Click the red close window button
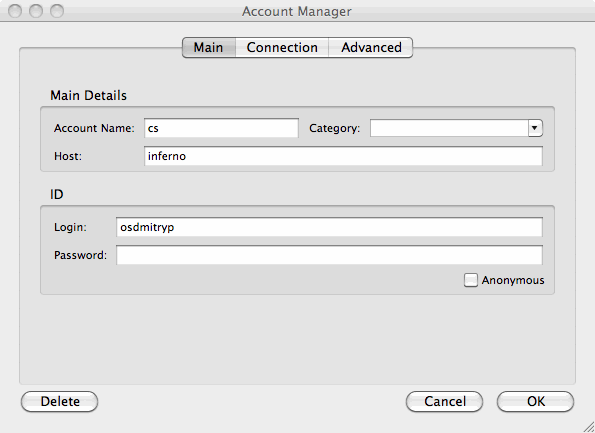The width and height of the screenshot is (595, 433). coord(15,11)
